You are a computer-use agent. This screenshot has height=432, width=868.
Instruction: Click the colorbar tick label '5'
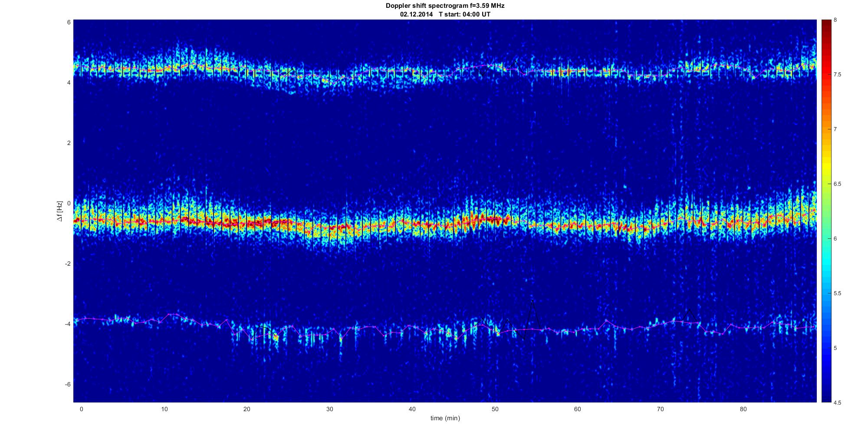835,348
